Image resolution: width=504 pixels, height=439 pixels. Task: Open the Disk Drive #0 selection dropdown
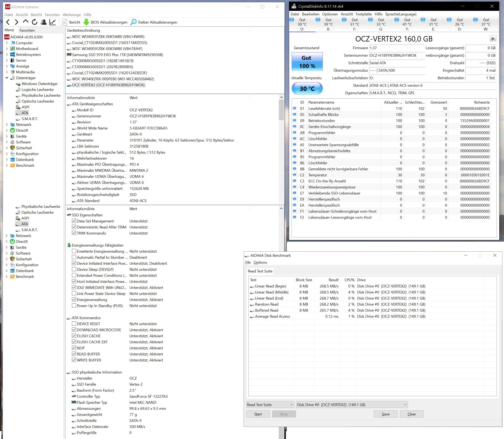[352, 405]
